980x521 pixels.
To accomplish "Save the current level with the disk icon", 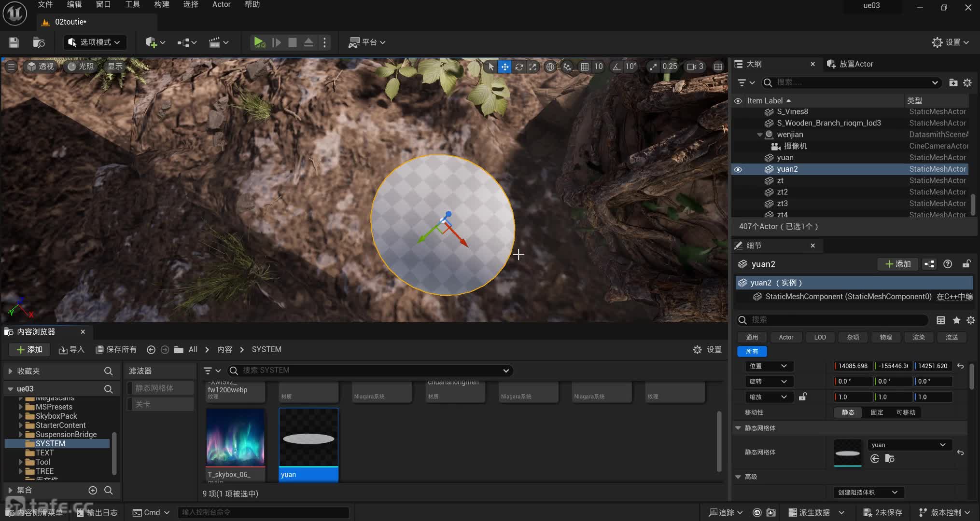I will coord(14,42).
